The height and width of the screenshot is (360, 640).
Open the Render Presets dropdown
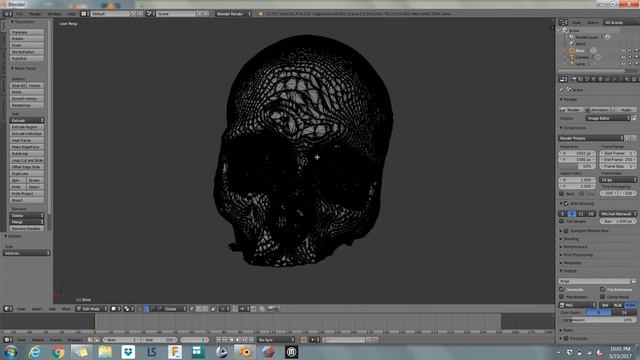click(x=591, y=138)
